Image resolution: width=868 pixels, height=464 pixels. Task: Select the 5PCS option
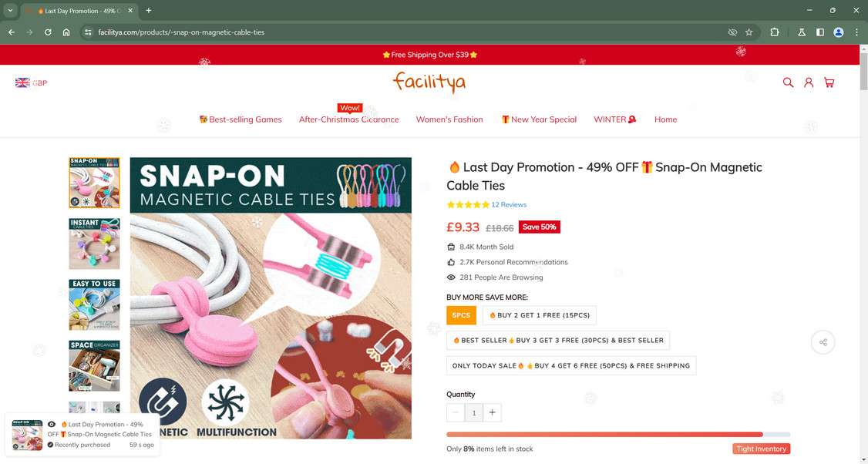click(461, 315)
